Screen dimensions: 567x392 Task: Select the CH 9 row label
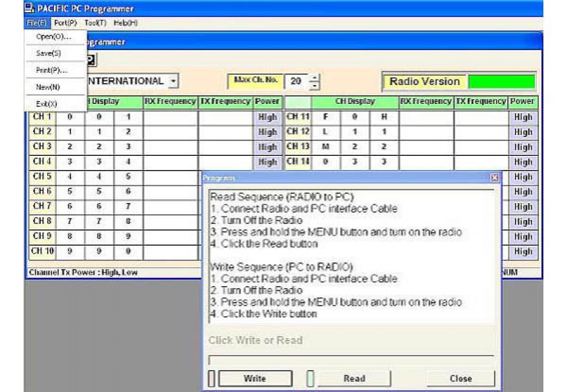43,236
